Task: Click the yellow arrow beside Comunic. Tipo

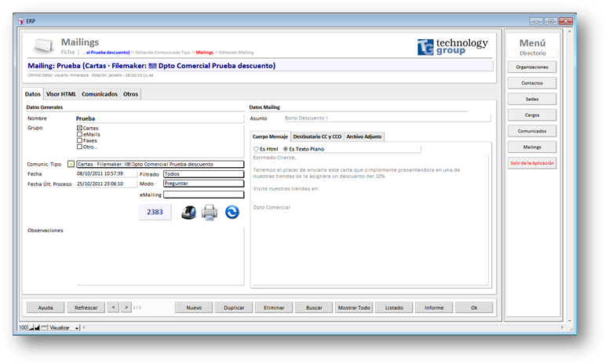Action: (x=71, y=164)
